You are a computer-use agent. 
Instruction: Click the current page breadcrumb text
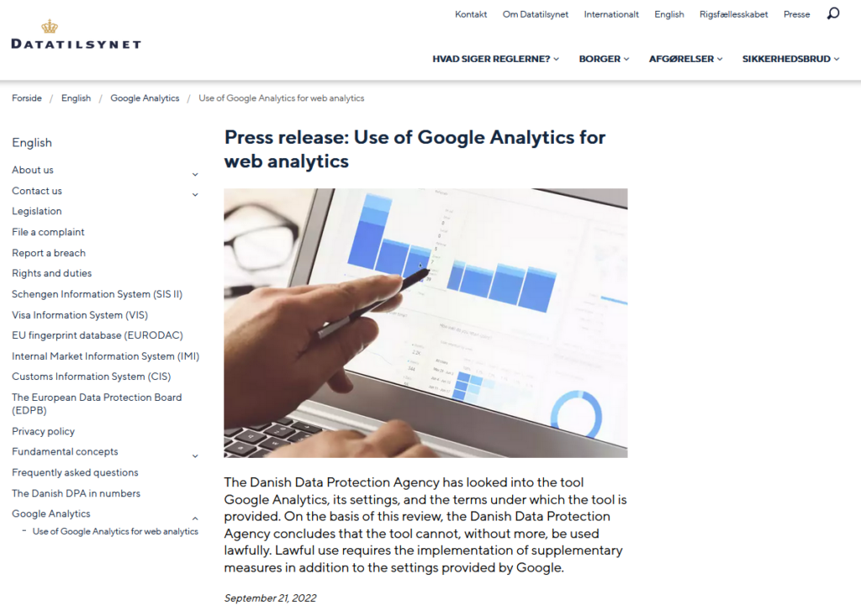281,97
